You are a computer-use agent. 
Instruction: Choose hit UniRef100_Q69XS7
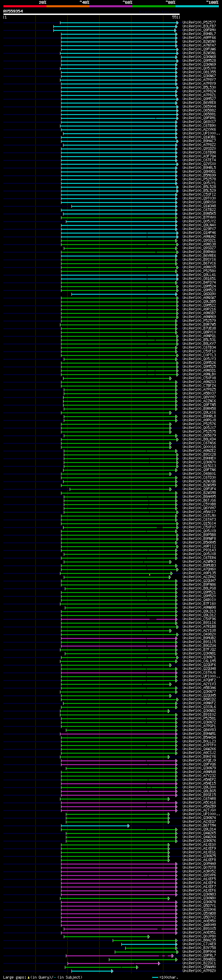pyautogui.click(x=199, y=122)
